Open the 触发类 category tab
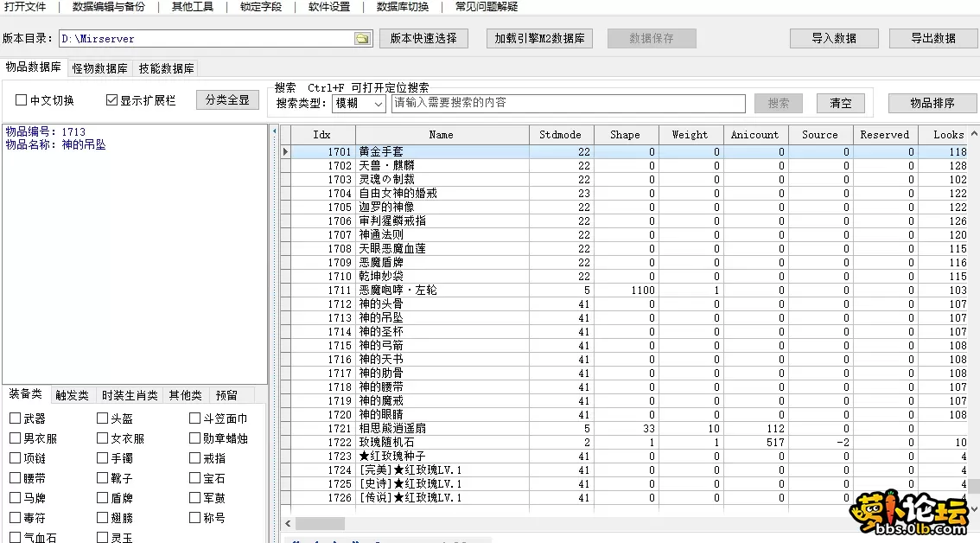This screenshot has height=543, width=980. [71, 394]
